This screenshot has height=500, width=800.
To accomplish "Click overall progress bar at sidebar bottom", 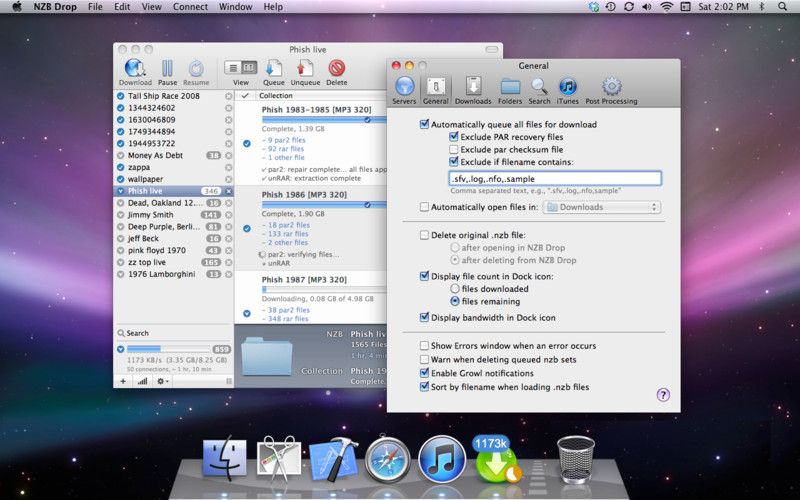I will point(168,349).
